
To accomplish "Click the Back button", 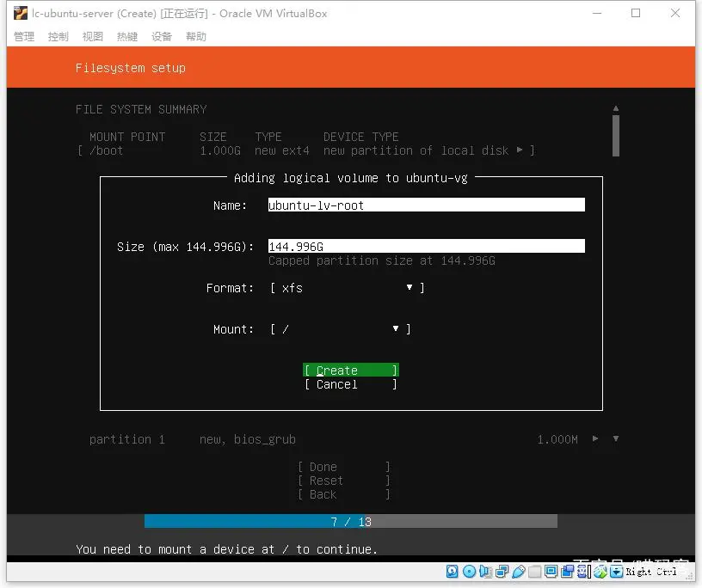I will 344,494.
